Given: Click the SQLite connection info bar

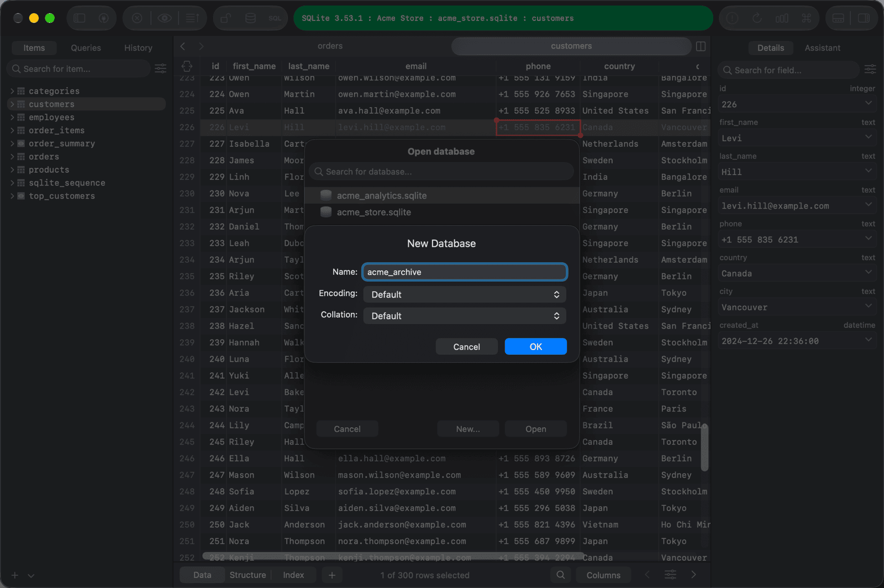Looking at the screenshot, I should tap(503, 18).
